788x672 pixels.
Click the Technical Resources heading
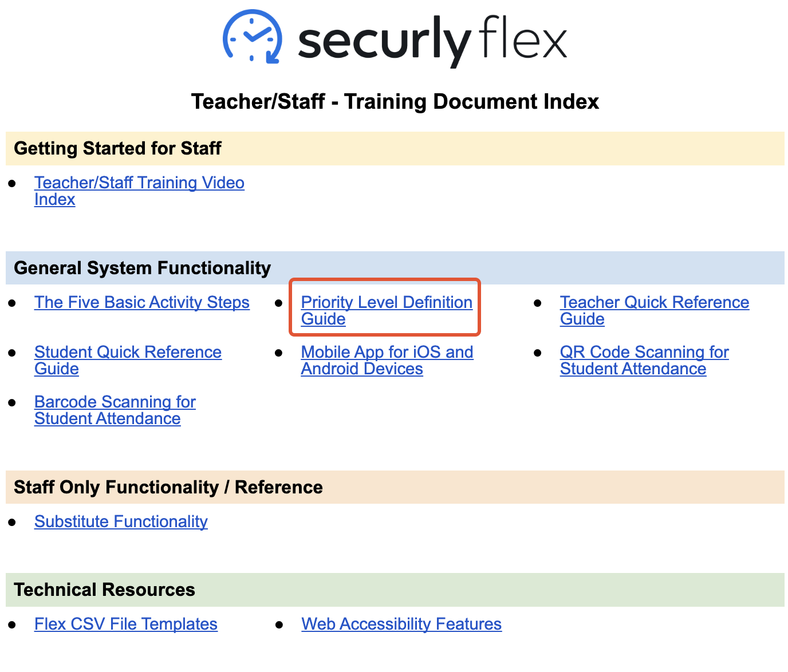[104, 590]
